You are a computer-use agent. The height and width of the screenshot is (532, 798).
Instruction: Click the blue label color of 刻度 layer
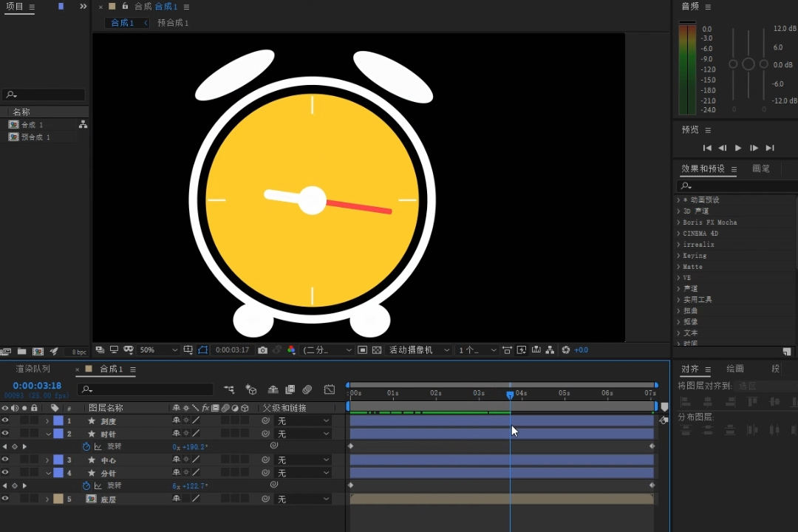pos(58,421)
